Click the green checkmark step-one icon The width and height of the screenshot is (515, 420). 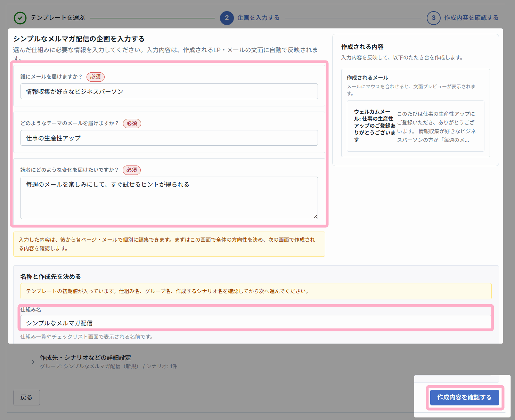click(20, 18)
